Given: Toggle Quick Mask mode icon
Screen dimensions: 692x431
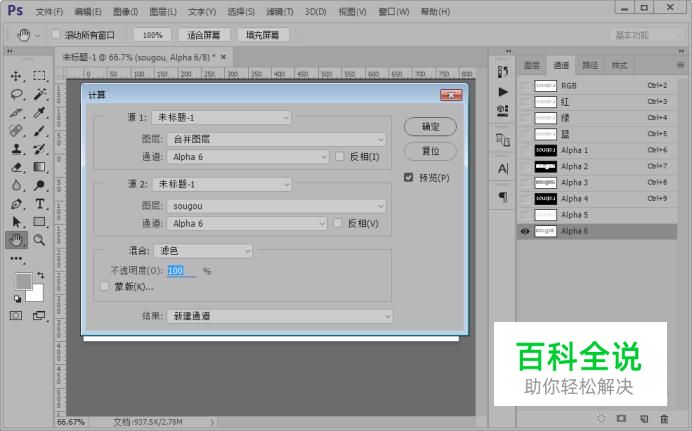Looking at the screenshot, I should (x=16, y=315).
